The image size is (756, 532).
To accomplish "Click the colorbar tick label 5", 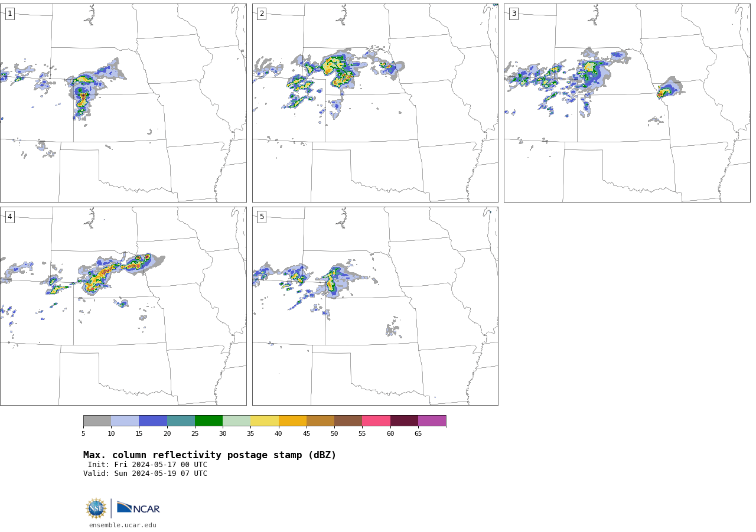I will click(x=83, y=434).
